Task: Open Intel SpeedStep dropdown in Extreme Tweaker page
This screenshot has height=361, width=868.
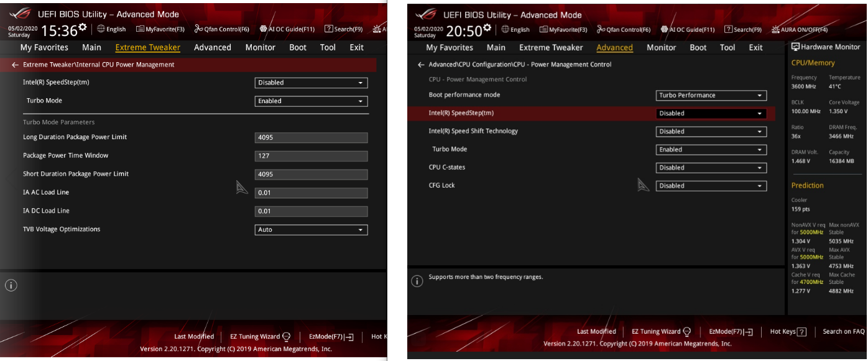Action: 312,83
